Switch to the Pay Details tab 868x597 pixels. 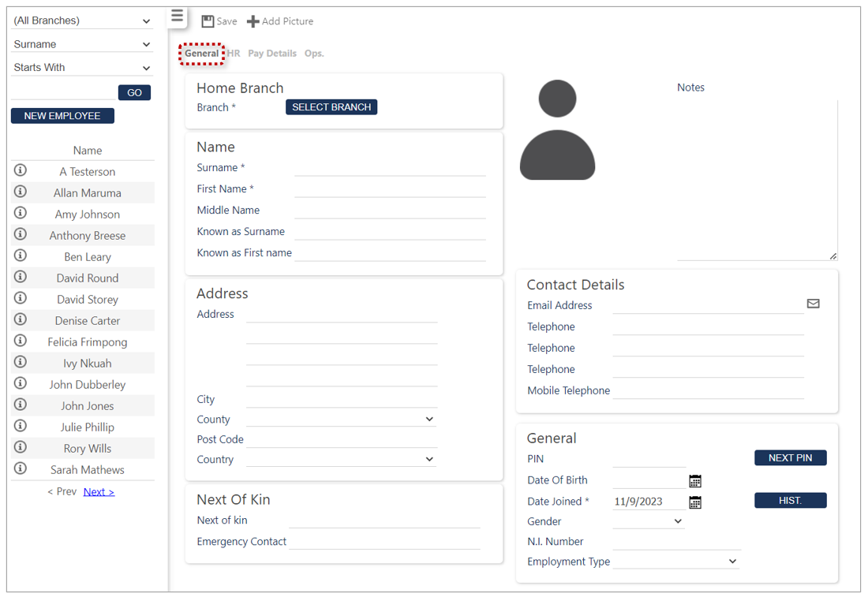pyautogui.click(x=272, y=54)
